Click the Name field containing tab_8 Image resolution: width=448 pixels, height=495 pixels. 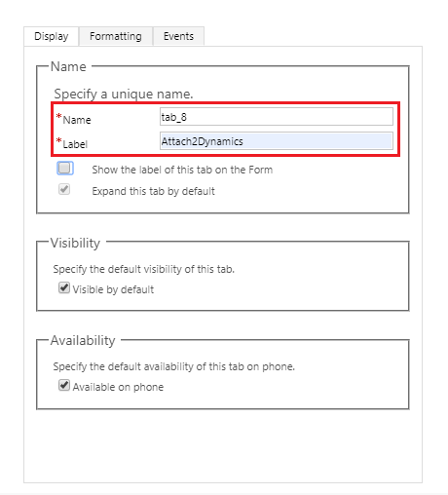(x=277, y=117)
